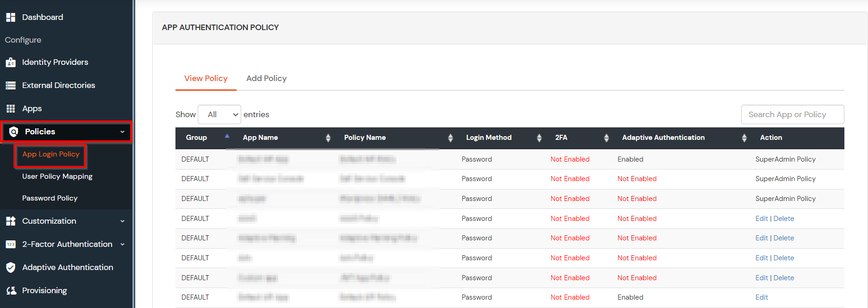Click the Apps grid icon
The width and height of the screenshot is (868, 308).
click(x=11, y=108)
